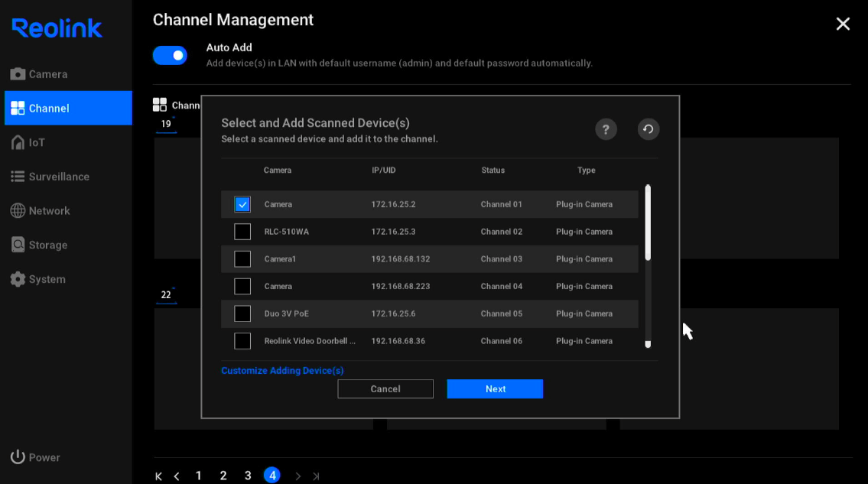The height and width of the screenshot is (484, 868).
Task: Go to previous channel page
Action: tap(177, 476)
